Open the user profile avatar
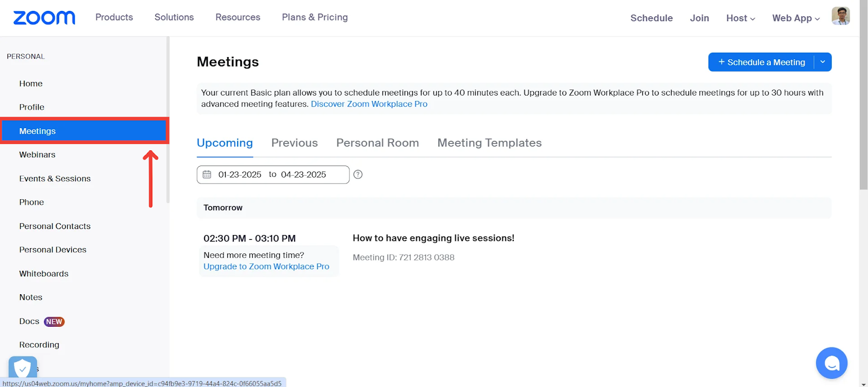This screenshot has width=868, height=387. [840, 16]
